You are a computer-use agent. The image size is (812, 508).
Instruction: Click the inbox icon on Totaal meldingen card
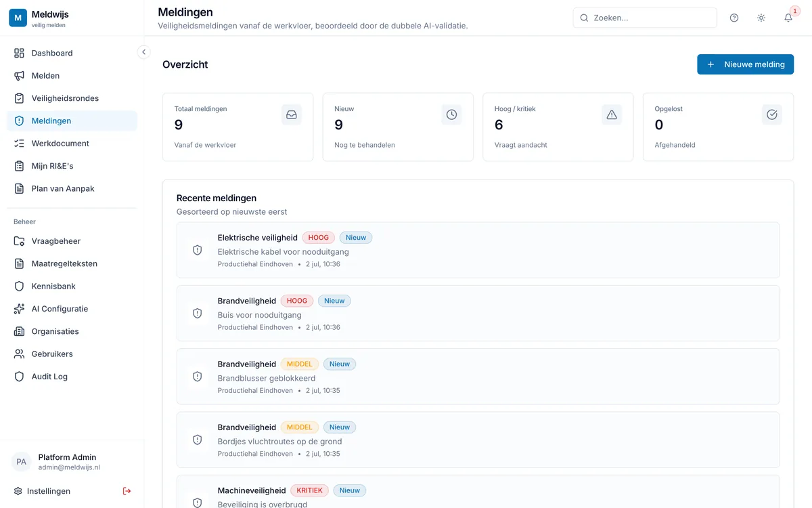click(x=292, y=114)
